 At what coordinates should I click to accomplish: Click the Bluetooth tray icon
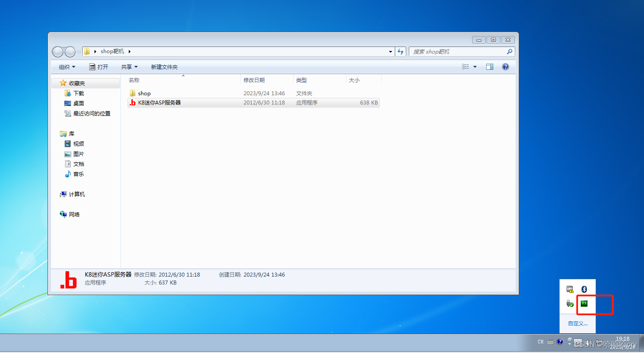584,289
